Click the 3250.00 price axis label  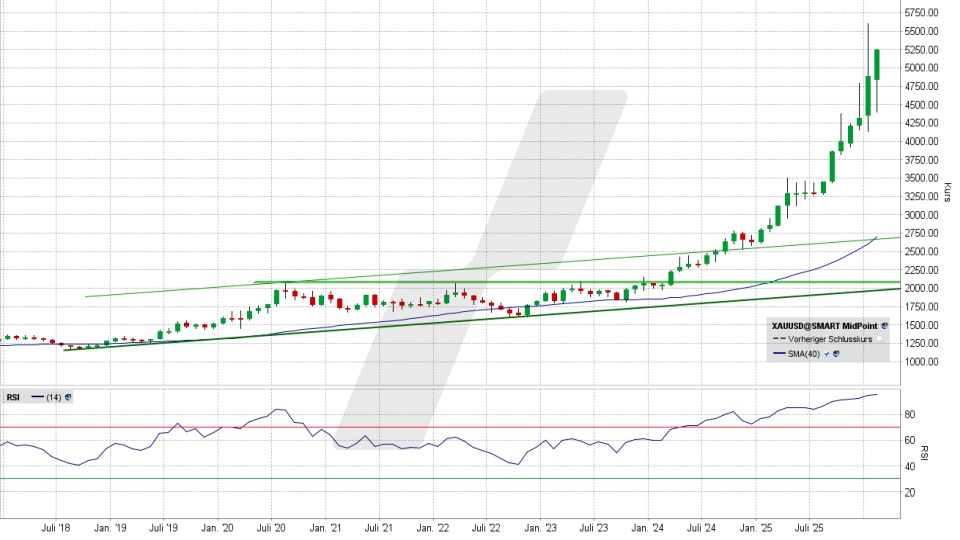pyautogui.click(x=921, y=197)
